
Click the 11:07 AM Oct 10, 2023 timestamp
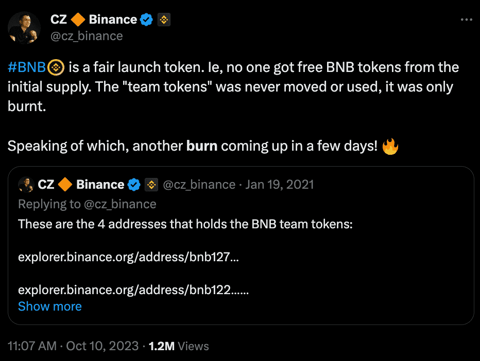(x=73, y=346)
